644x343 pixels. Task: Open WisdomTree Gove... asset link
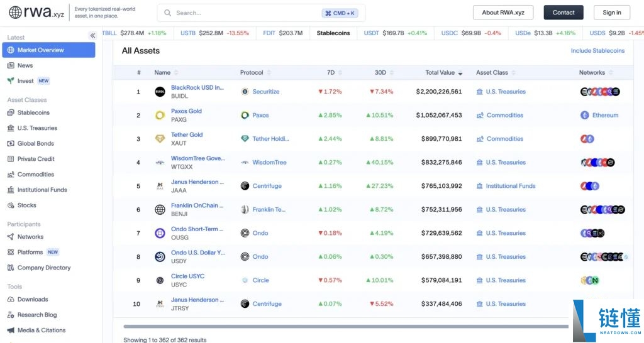(x=198, y=158)
